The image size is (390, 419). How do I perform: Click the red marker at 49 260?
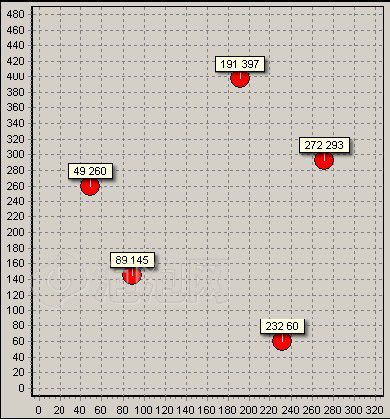[90, 186]
